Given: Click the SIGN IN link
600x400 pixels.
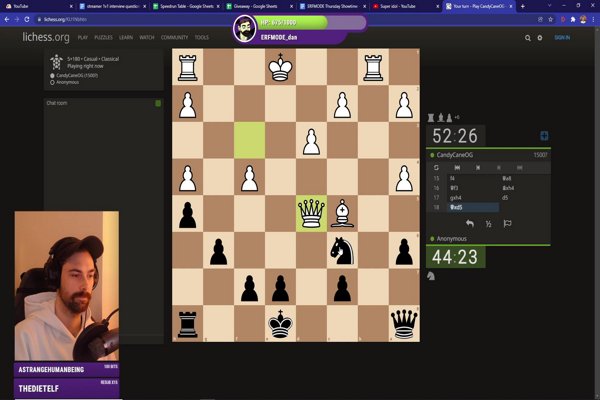Looking at the screenshot, I should [x=562, y=38].
